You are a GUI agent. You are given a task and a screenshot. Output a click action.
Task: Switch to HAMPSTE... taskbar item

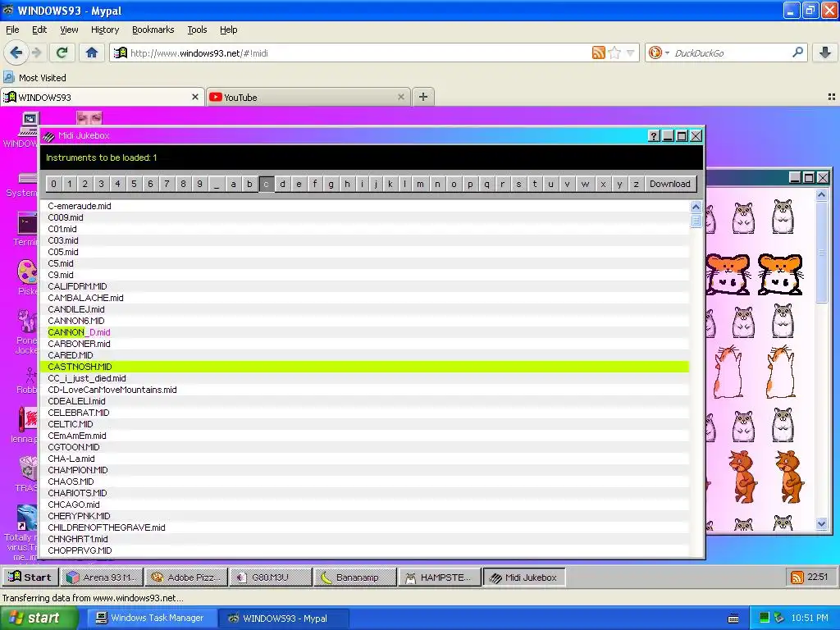(440, 577)
